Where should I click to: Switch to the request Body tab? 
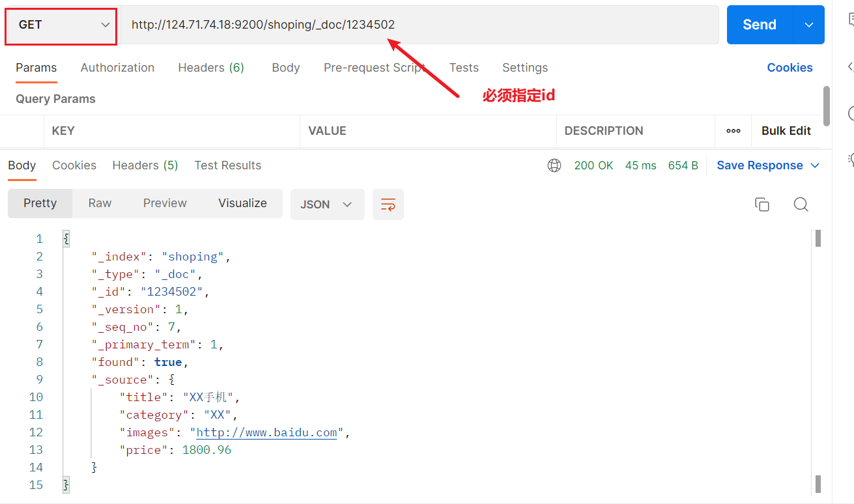pos(286,68)
